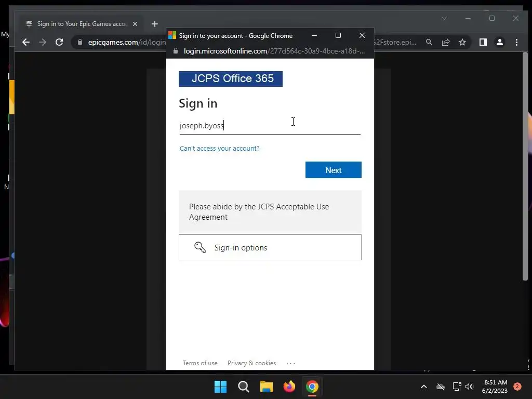Expand the footer ellipsis menu

291,363
